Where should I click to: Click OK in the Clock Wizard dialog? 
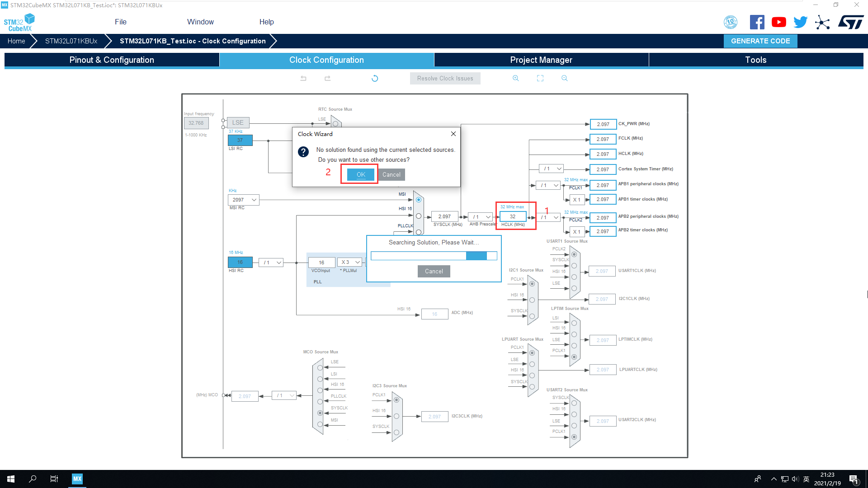click(x=361, y=174)
